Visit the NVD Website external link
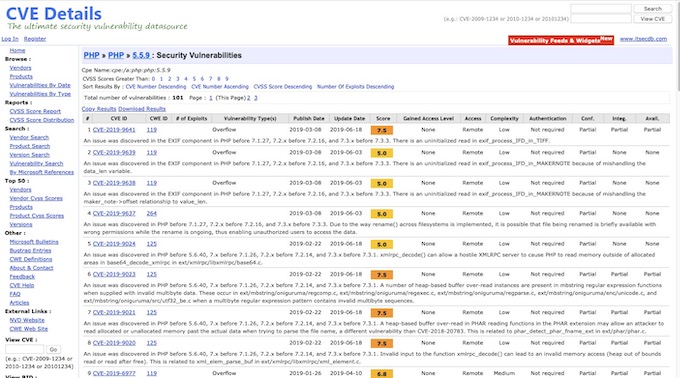The width and height of the screenshot is (680, 378). [27, 320]
